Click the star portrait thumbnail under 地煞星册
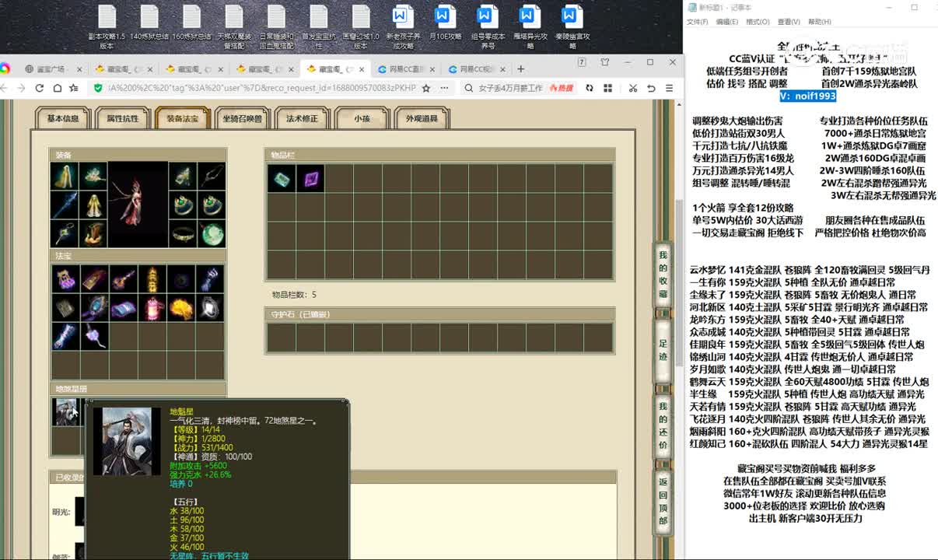This screenshot has height=560, width=938. coord(65,411)
